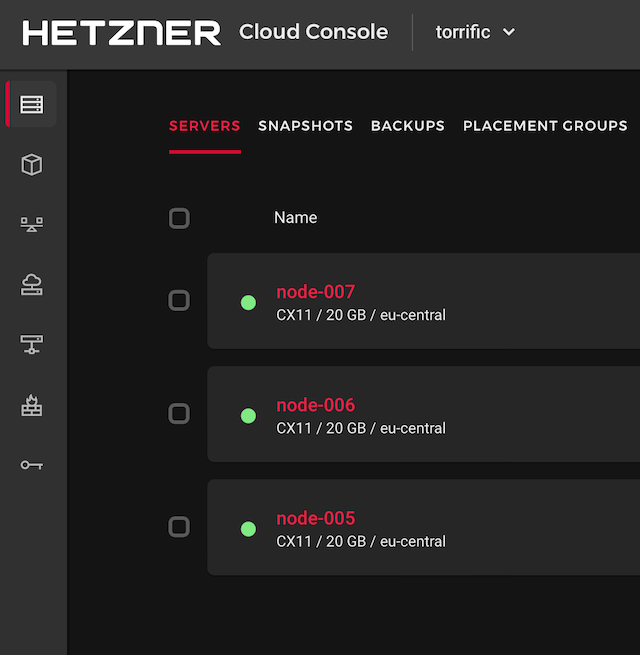Screen dimensions: 640x655
Task: Open the SSH Keys key icon
Action: [32, 465]
